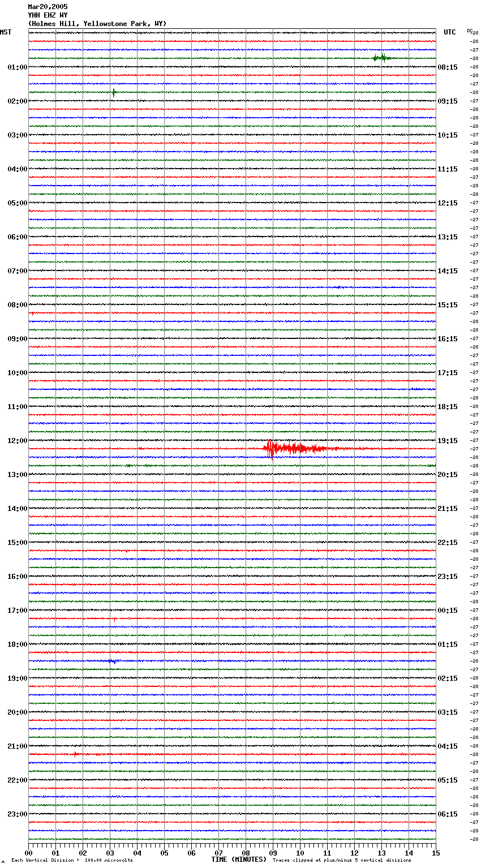Click the "09:00" MST time label
This screenshot has height=868, width=481.
[x=18, y=339]
